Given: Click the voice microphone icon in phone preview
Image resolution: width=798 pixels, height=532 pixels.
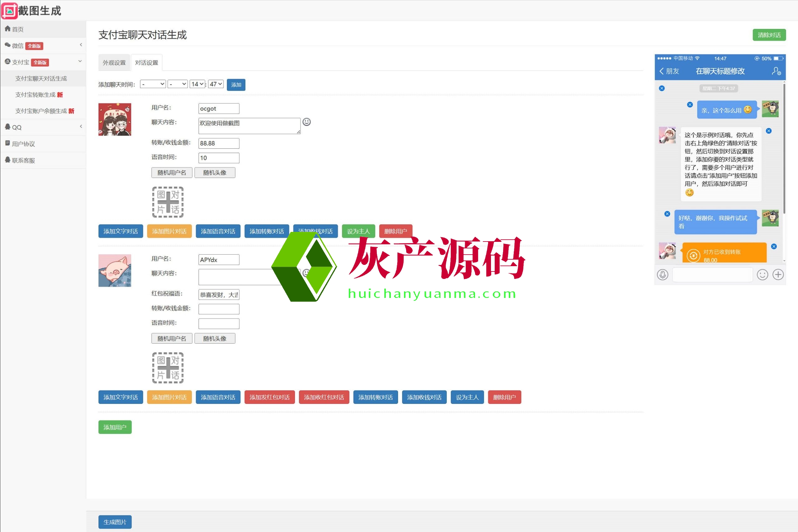Looking at the screenshot, I should point(662,275).
